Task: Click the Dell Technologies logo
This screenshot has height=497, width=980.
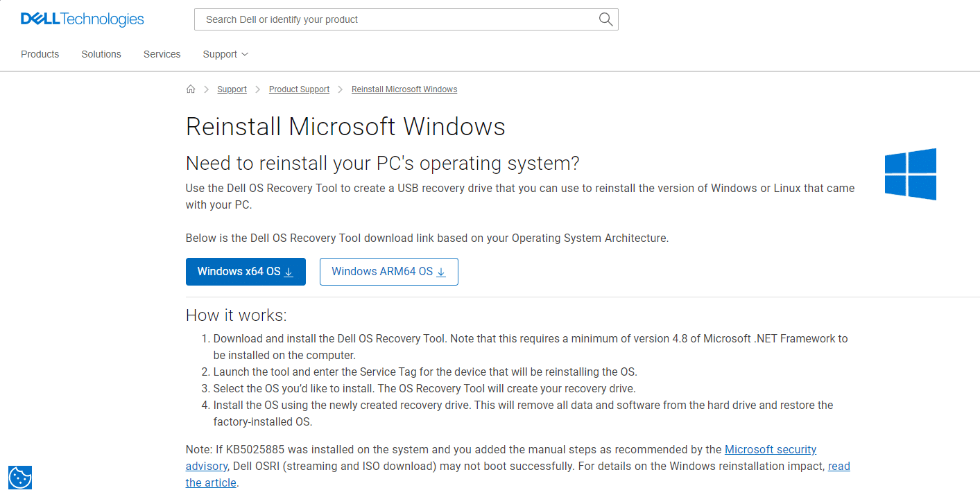Action: pyautogui.click(x=83, y=19)
